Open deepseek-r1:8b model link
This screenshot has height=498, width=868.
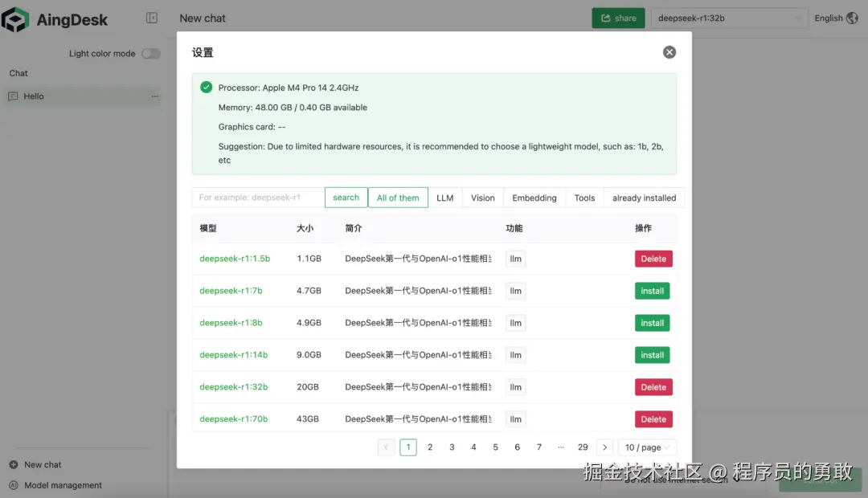(x=231, y=323)
